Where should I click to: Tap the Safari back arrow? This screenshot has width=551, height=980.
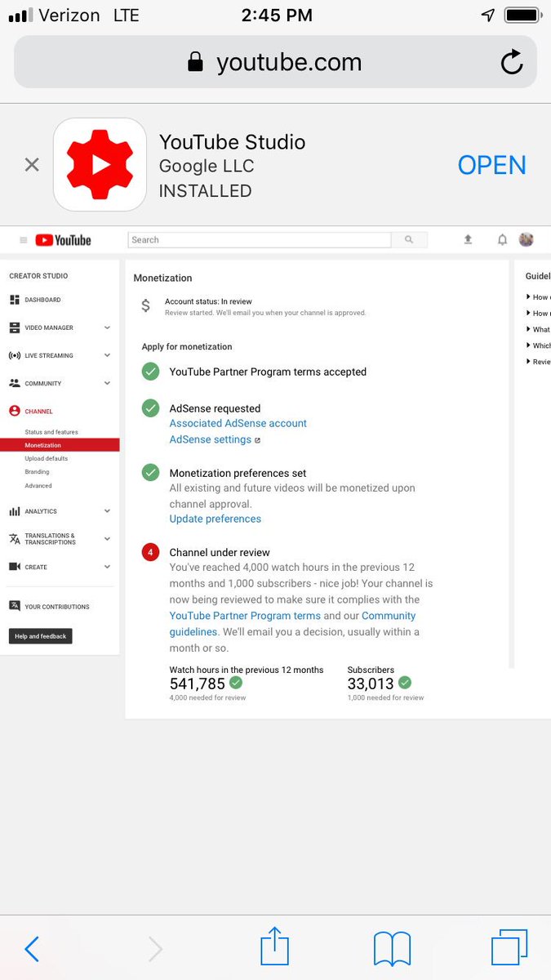32,949
